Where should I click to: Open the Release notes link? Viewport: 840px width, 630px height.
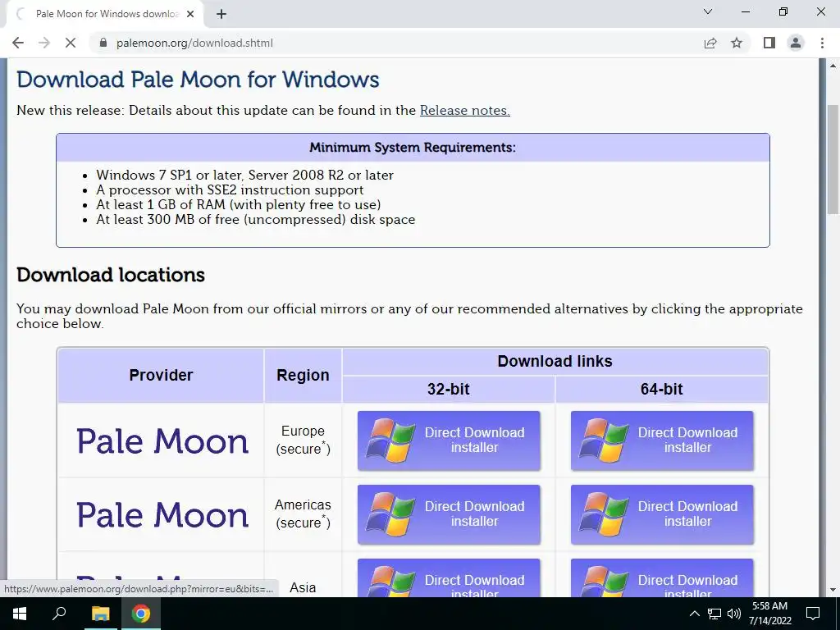pyautogui.click(x=465, y=111)
